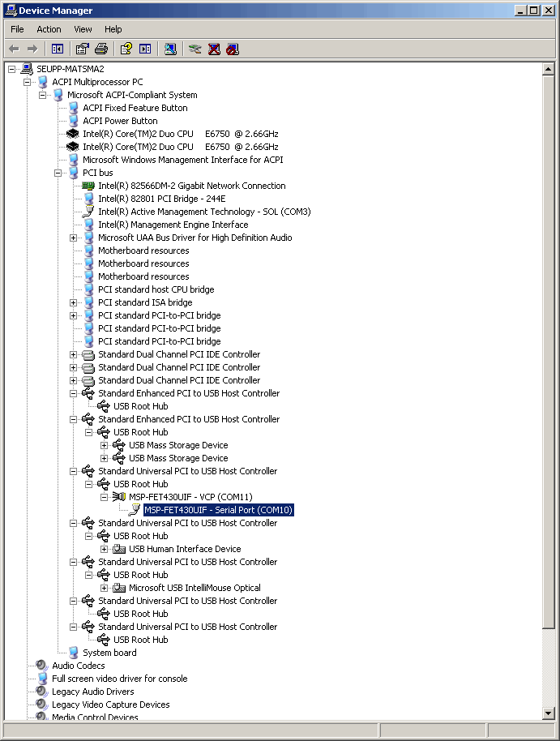Click the Help question-mark toolbar icon
This screenshot has width=560, height=741.
(126, 49)
